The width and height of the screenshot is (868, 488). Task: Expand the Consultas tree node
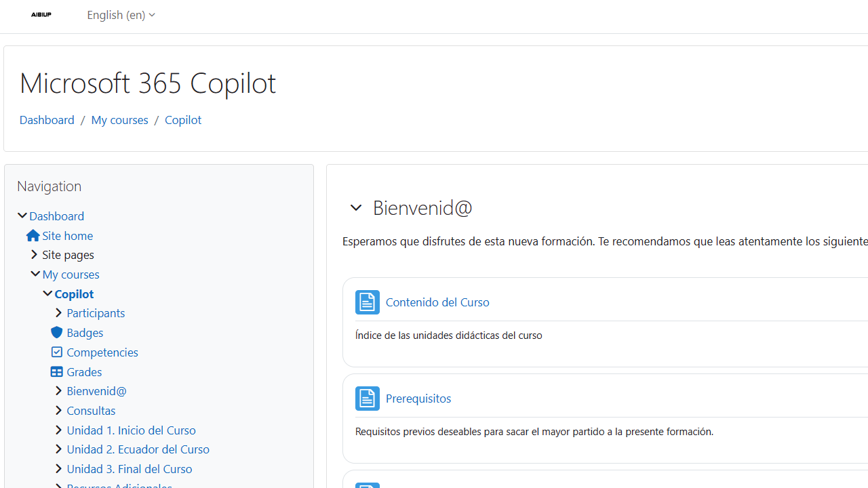click(x=58, y=410)
